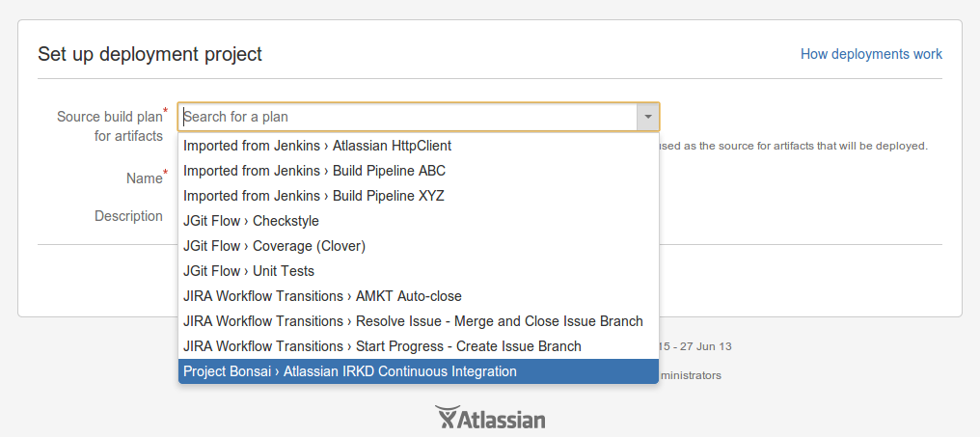Open the source build plan dropdown arrow
The width and height of the screenshot is (980, 437).
pyautogui.click(x=648, y=117)
